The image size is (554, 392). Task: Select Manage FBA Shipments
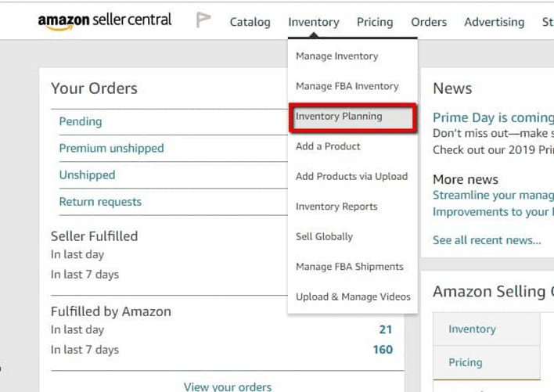(x=349, y=267)
